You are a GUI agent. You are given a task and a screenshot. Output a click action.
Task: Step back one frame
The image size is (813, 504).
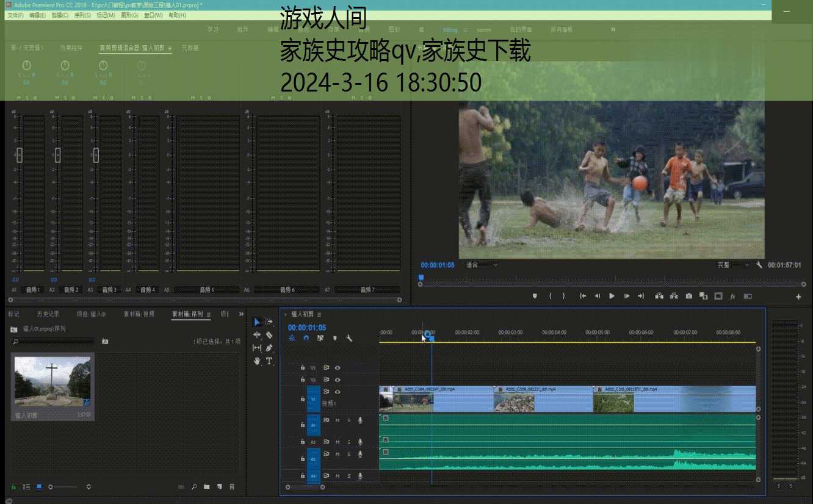(598, 296)
